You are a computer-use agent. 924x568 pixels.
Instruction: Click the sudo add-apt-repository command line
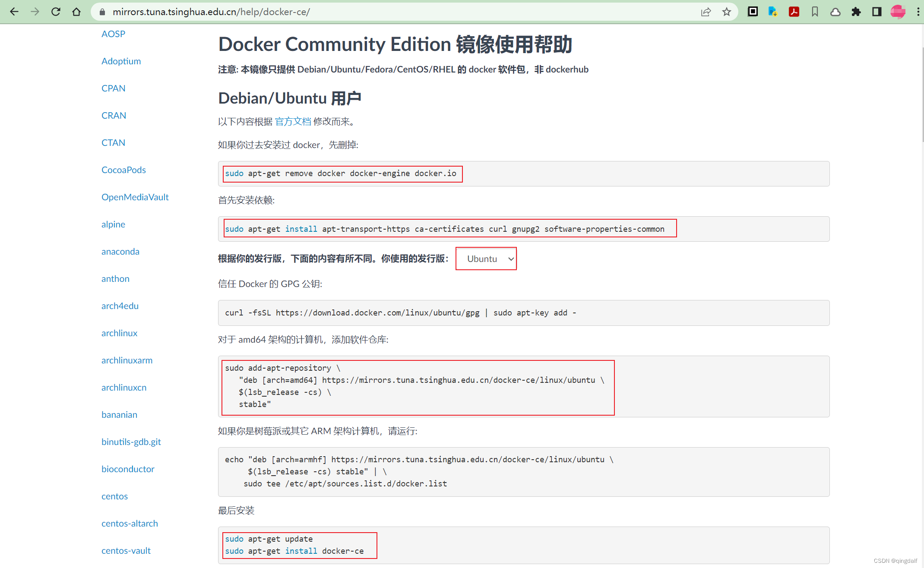coord(282,368)
